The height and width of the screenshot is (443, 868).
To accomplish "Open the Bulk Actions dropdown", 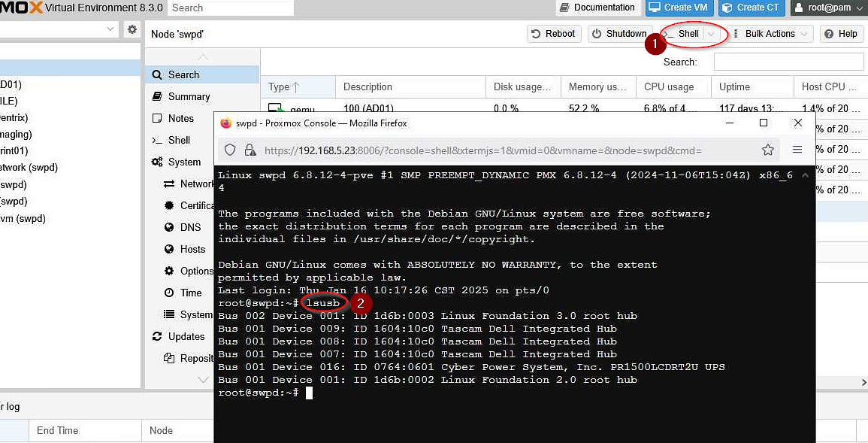I will coord(772,34).
